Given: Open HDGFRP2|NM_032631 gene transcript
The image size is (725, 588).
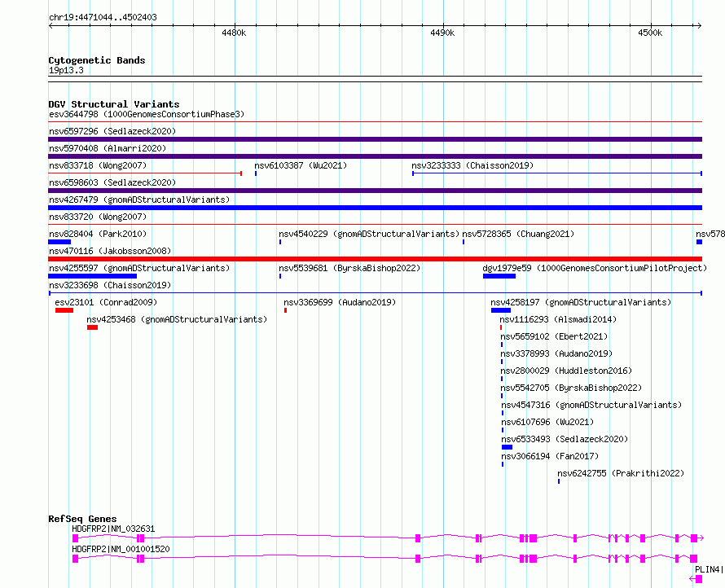Looking at the screenshot, I should [388, 538].
